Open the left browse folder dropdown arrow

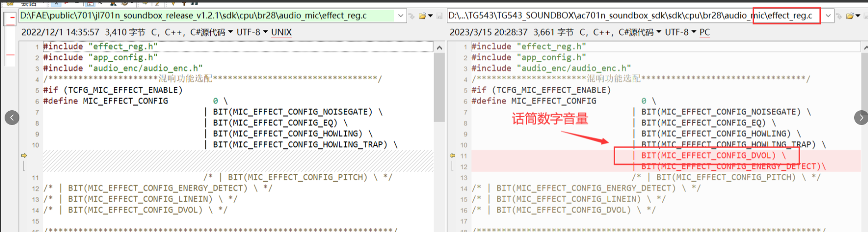431,16
